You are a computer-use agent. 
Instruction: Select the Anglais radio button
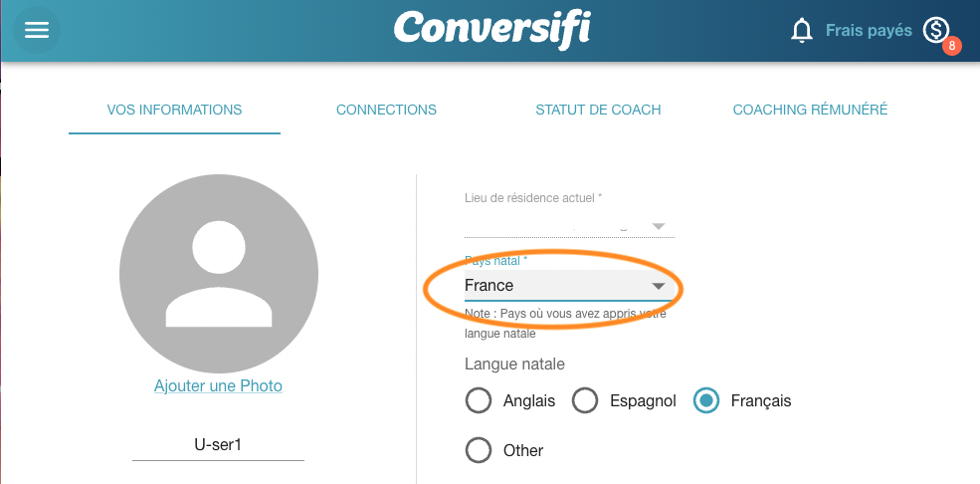coord(479,400)
